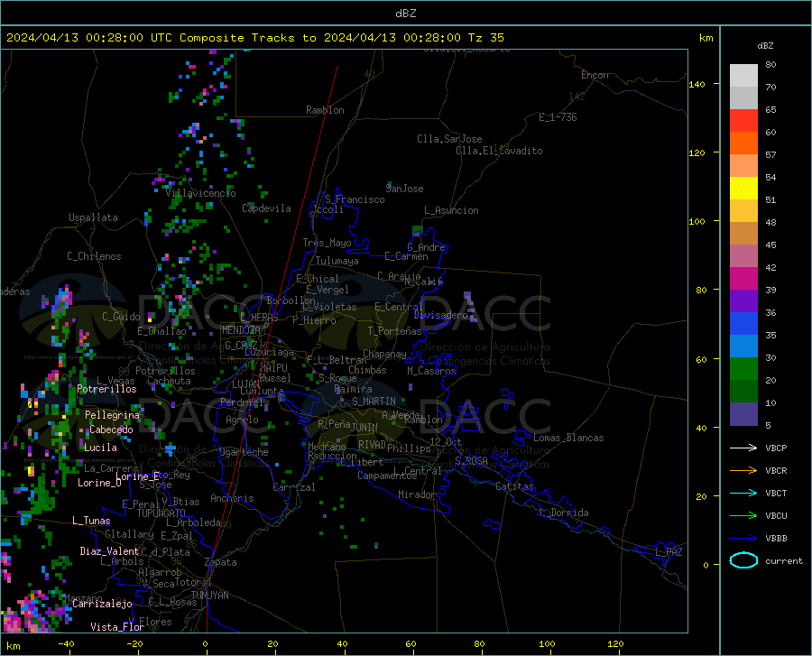Viewport: 812px width, 656px height.
Task: Click the Carrizal place label
Action: coord(294,487)
